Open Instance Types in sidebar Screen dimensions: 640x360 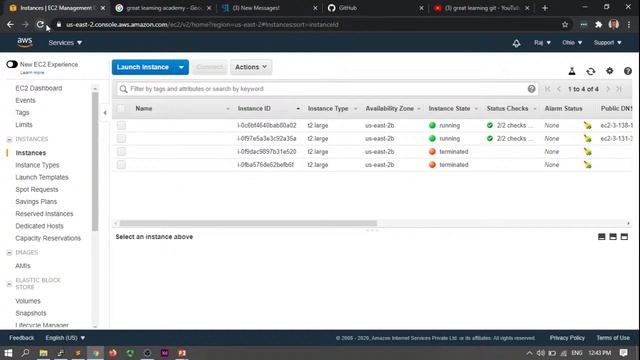(x=37, y=165)
